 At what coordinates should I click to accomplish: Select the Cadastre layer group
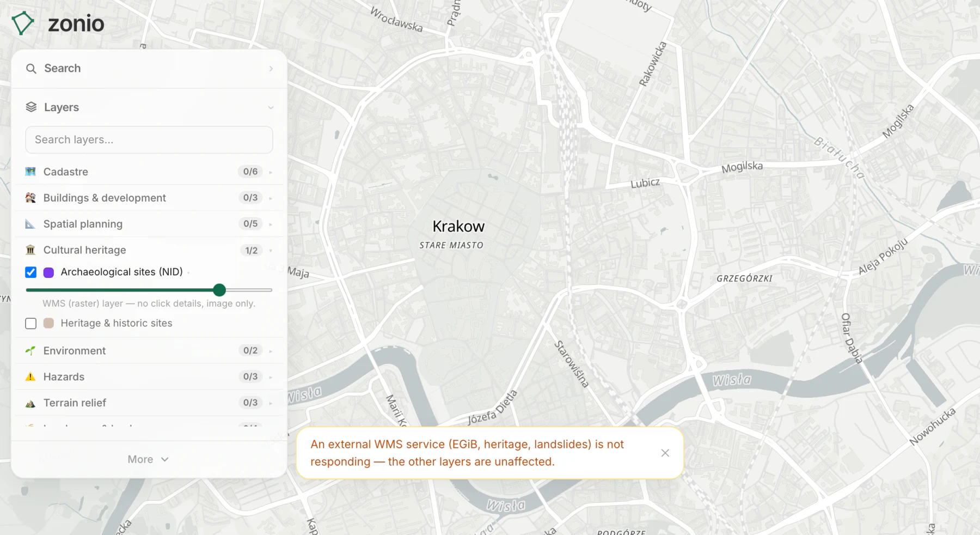pos(149,172)
